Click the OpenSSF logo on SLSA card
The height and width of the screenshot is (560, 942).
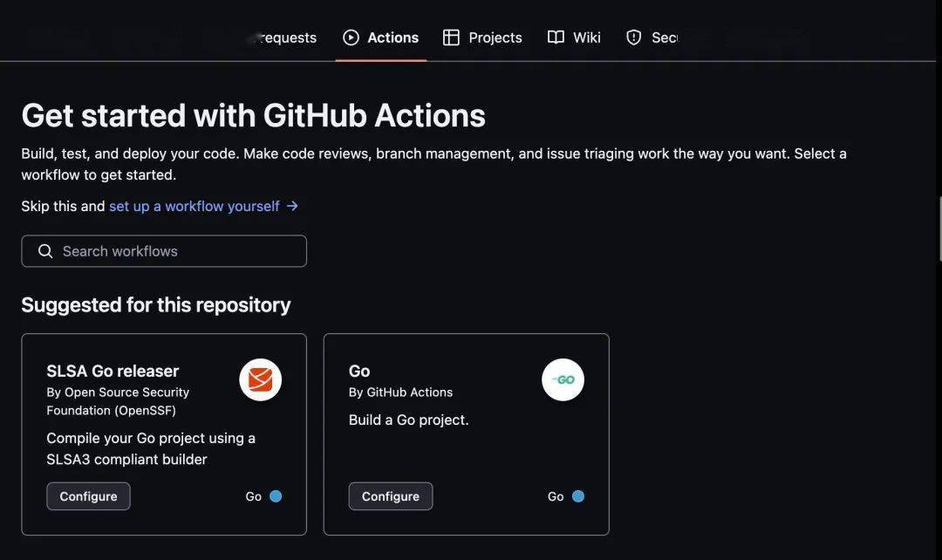coord(260,379)
